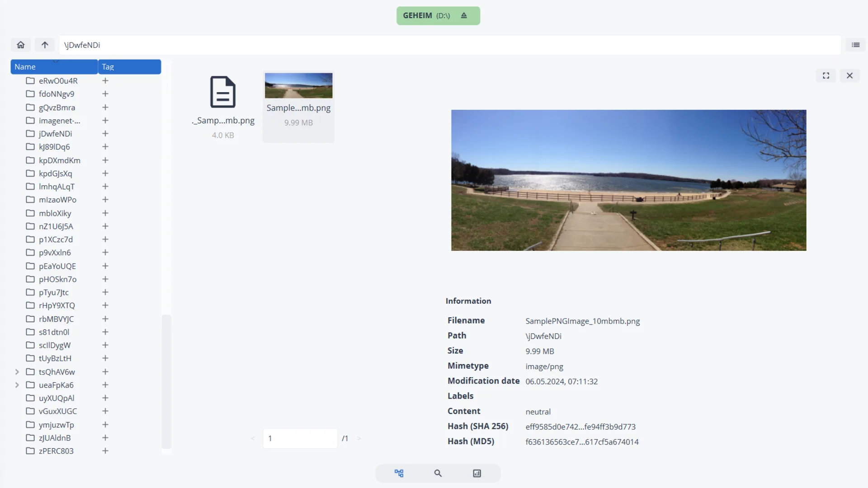Click the folder tree scrollbar
Image resolution: width=868 pixels, height=488 pixels.
[166, 381]
